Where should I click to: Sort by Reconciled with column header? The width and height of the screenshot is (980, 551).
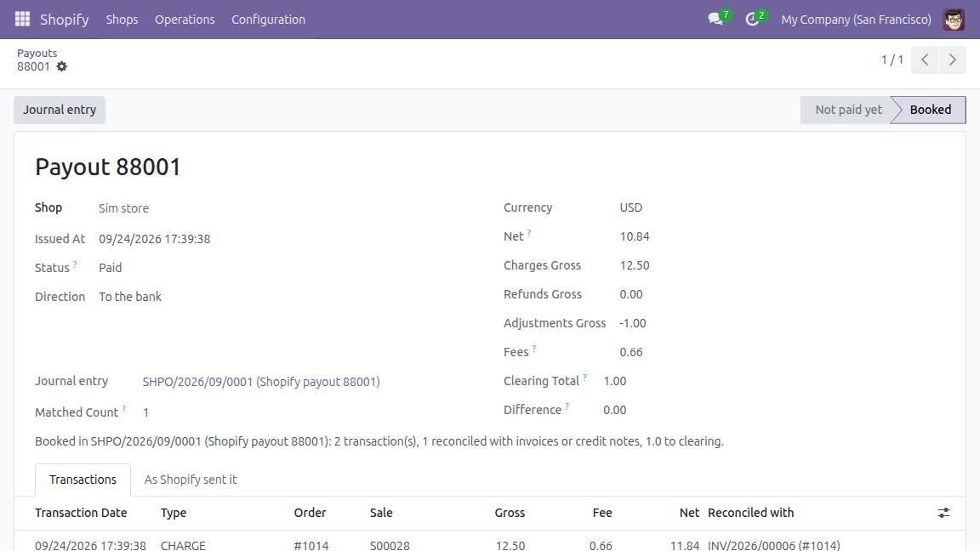(x=751, y=513)
